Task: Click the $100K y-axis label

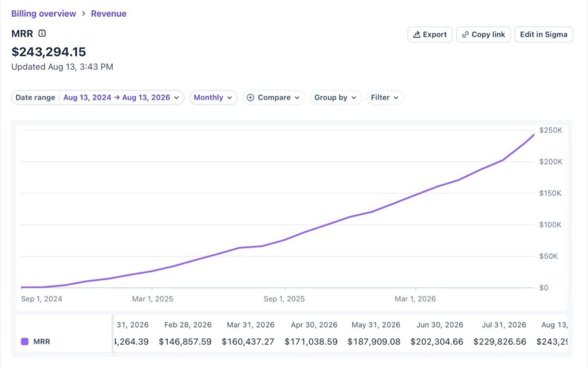Action: coord(550,225)
